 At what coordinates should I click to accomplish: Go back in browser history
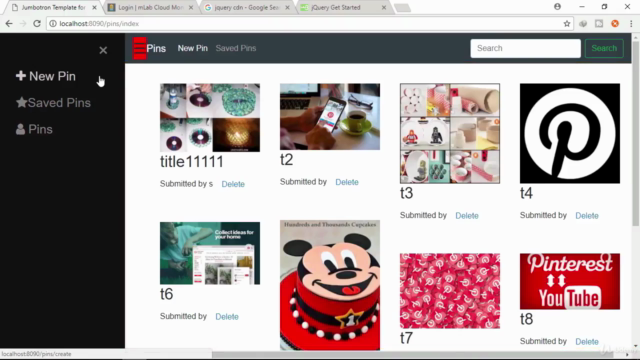[x=9, y=24]
